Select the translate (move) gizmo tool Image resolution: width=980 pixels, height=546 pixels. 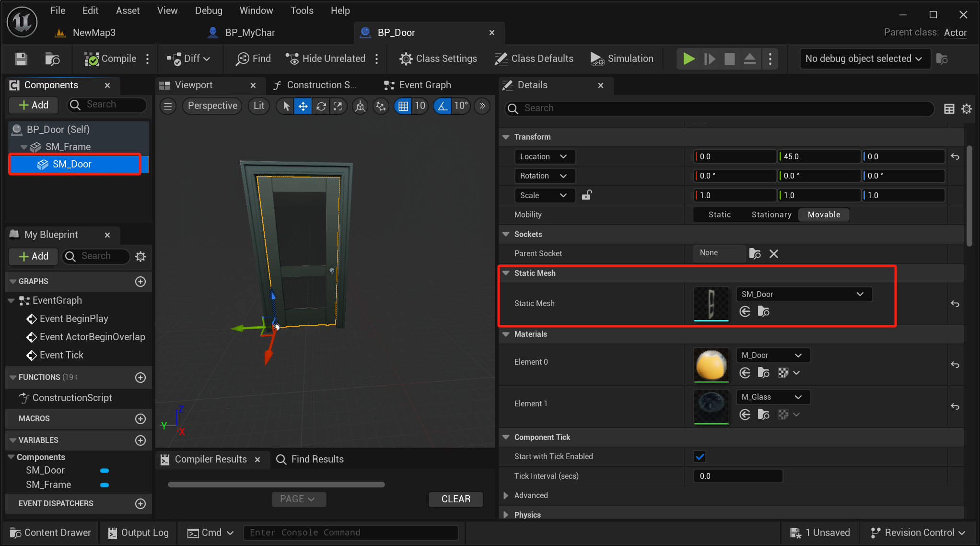(x=303, y=106)
